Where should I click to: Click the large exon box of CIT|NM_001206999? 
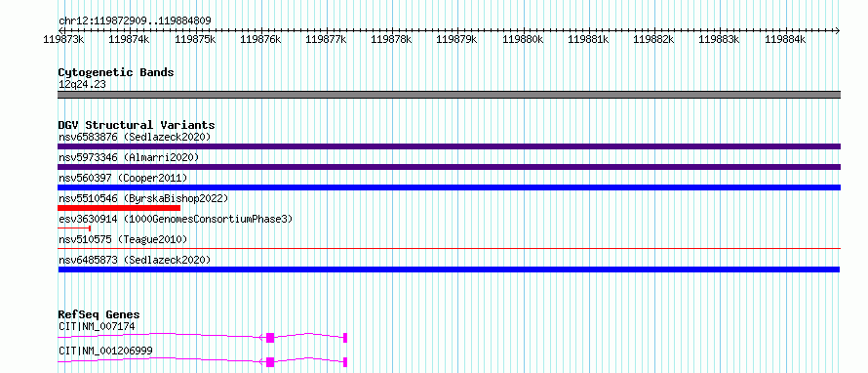(x=270, y=362)
